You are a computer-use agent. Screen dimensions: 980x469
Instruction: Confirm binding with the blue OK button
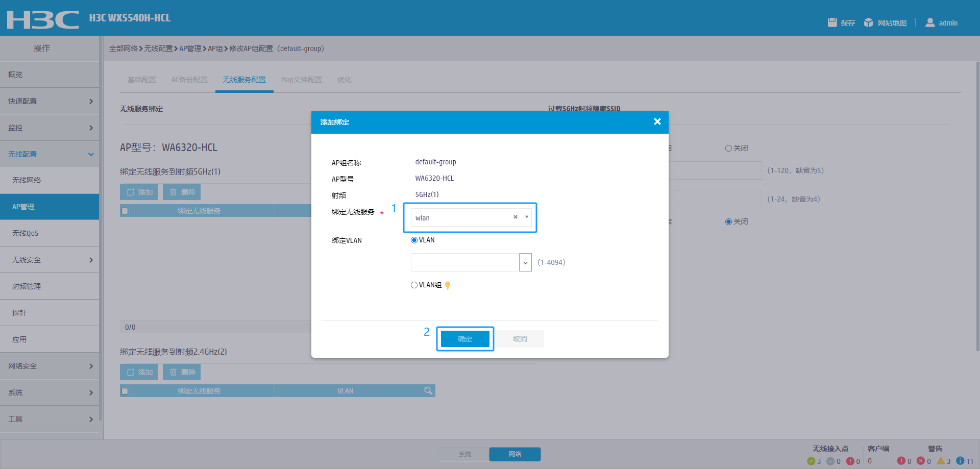pyautogui.click(x=465, y=339)
